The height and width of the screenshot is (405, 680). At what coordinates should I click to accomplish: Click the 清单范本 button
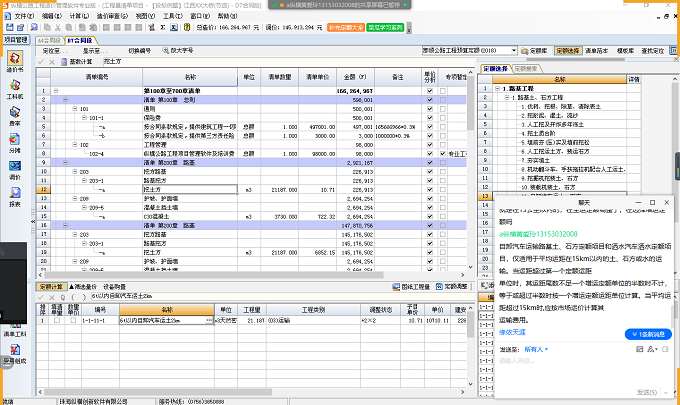[x=596, y=51]
